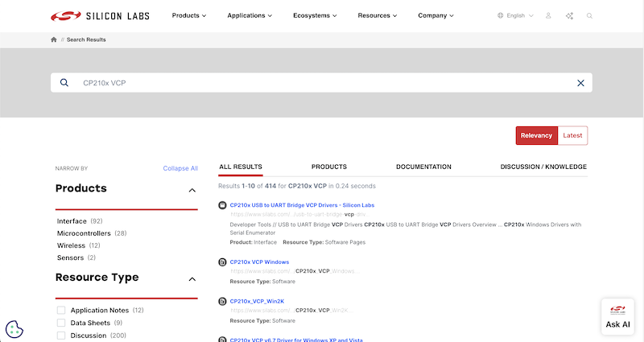
Task: Click the search field containing CP210x VCP
Action: coord(321,83)
